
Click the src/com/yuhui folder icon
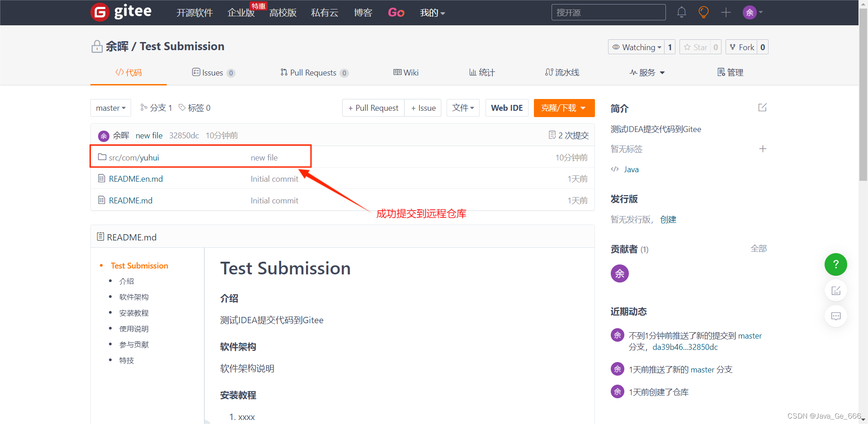(x=102, y=157)
